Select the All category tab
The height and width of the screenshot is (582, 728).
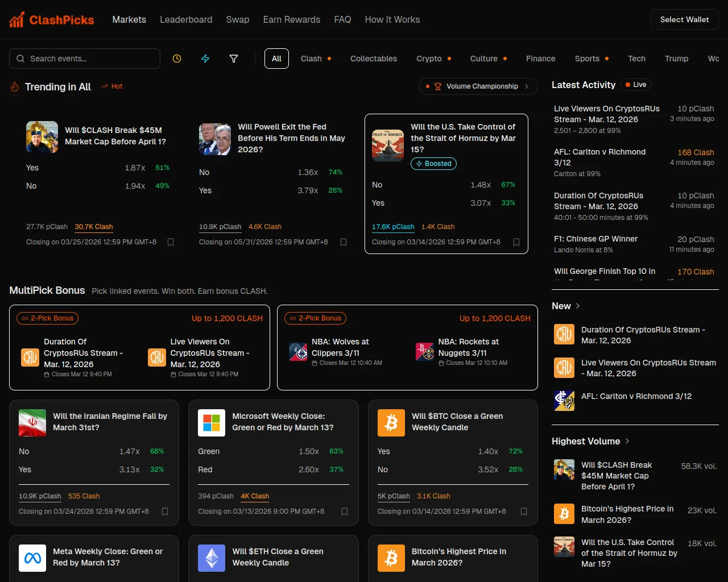click(276, 59)
